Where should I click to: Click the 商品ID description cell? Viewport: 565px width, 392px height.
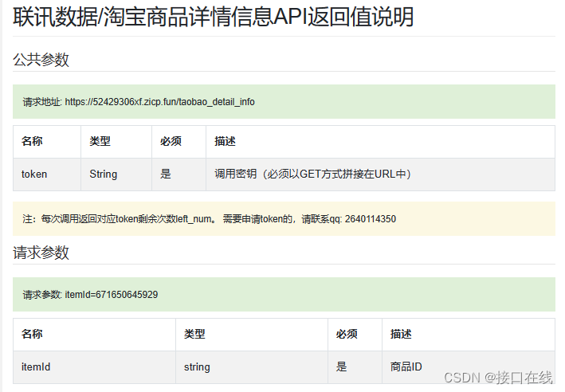point(469,367)
